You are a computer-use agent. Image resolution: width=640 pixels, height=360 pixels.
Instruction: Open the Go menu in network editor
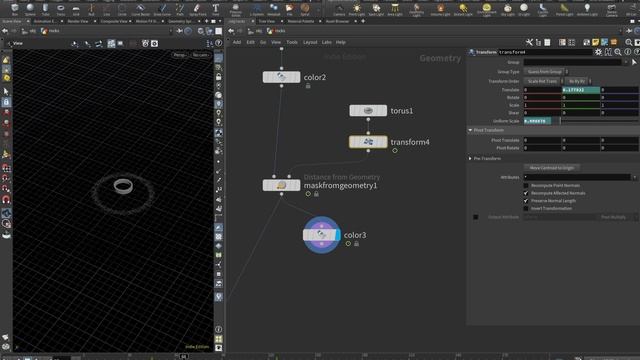click(x=263, y=42)
